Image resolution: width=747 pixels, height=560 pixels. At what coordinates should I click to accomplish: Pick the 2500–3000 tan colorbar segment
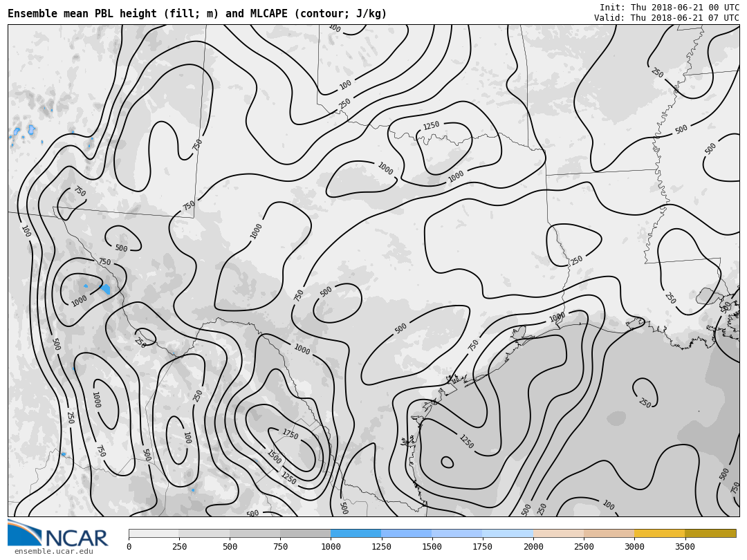pyautogui.click(x=609, y=533)
